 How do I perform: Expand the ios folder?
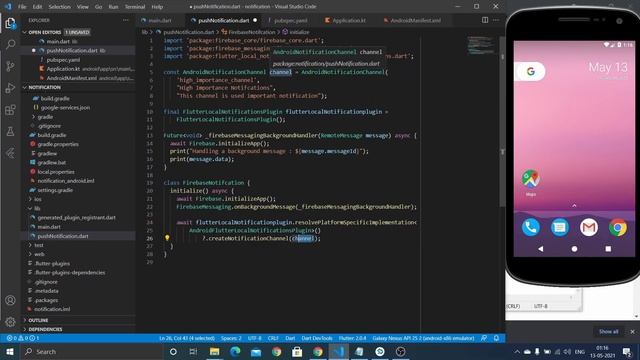point(38,199)
